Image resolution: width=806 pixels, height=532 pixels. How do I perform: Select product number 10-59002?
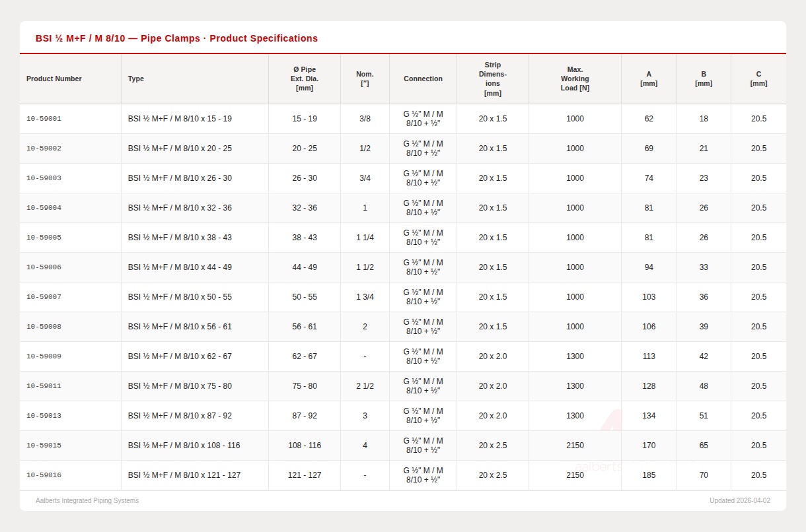[x=44, y=149]
